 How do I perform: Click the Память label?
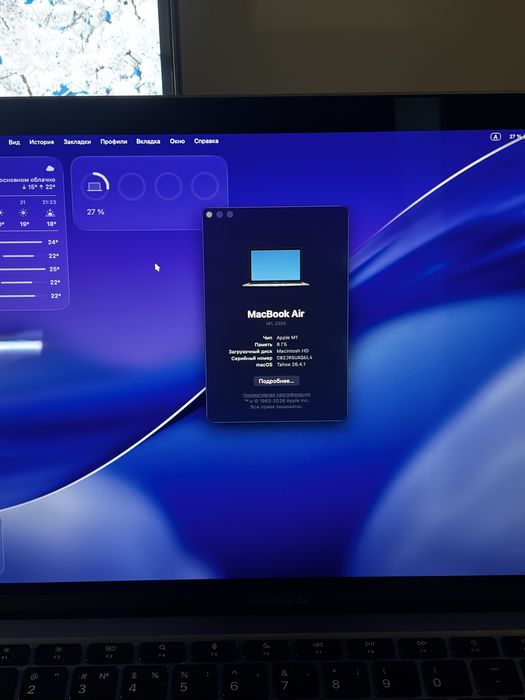[263, 345]
